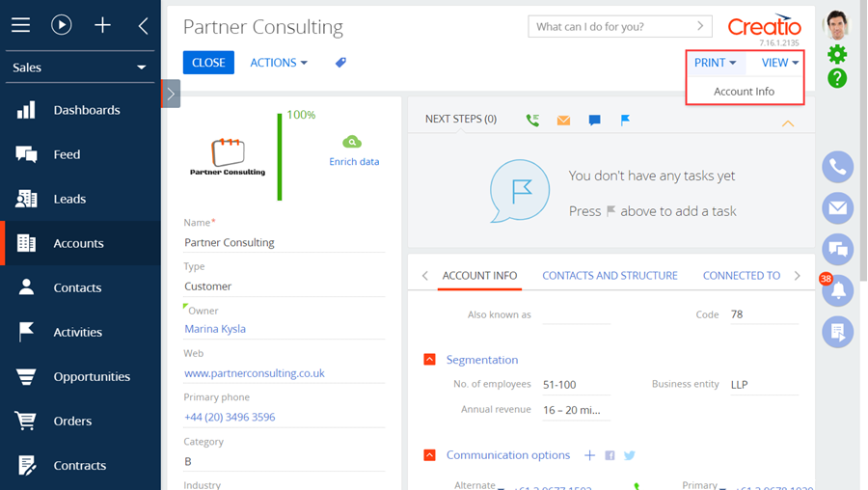Open the Feed section
Image resolution: width=868 pixels, height=490 pixels.
pyautogui.click(x=80, y=154)
